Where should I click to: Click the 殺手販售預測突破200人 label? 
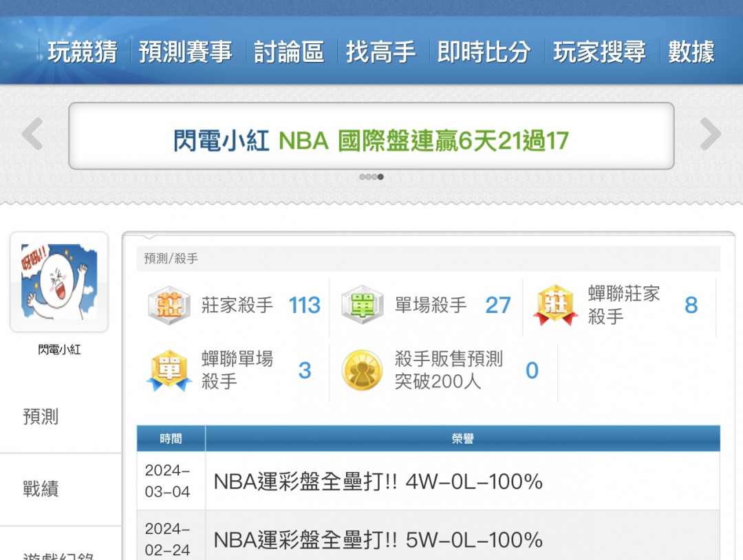tap(449, 371)
